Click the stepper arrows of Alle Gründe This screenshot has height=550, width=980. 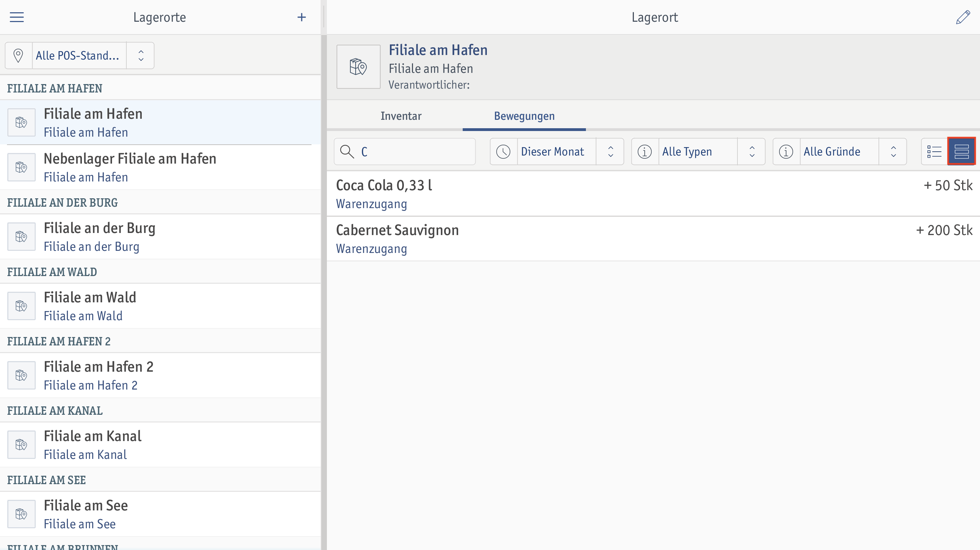pyautogui.click(x=894, y=152)
